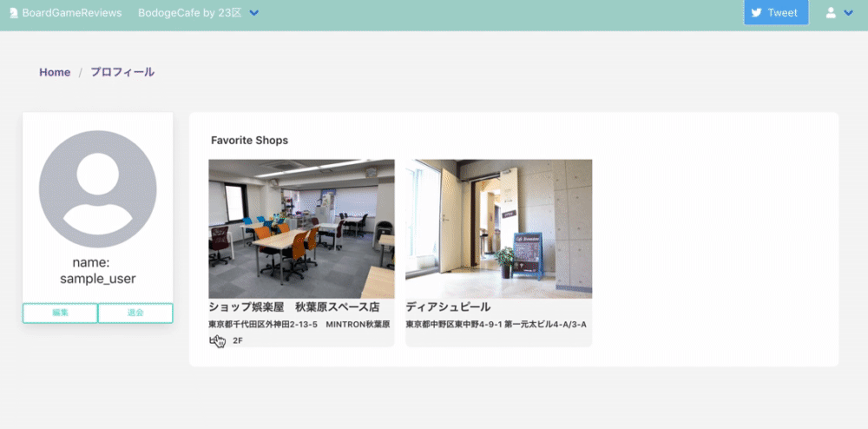This screenshot has height=429, width=868.
Task: Click the Twitter bird icon
Action: (x=756, y=13)
